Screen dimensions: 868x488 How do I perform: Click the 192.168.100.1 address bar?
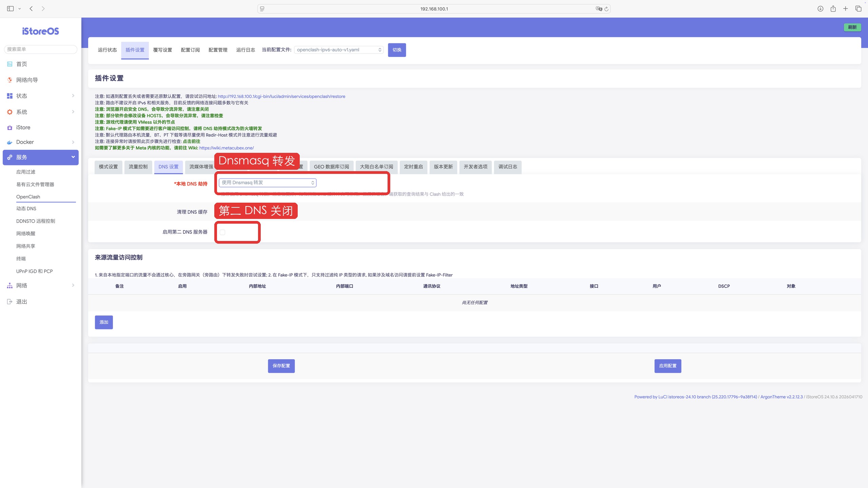pyautogui.click(x=434, y=9)
